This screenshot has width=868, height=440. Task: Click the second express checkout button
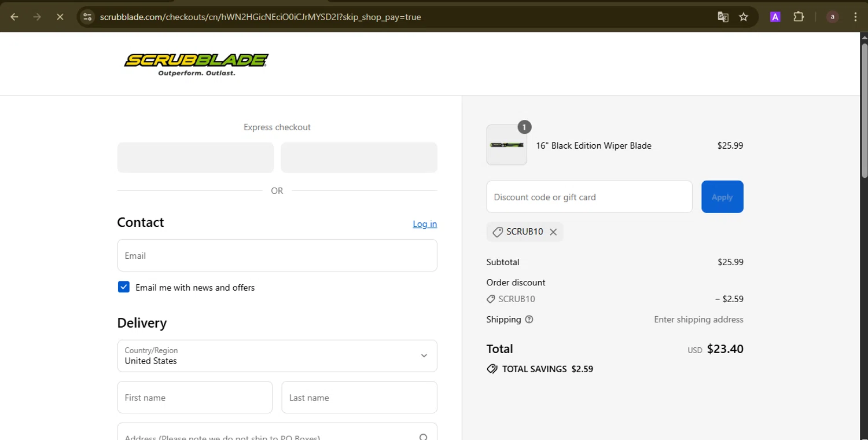pos(359,157)
